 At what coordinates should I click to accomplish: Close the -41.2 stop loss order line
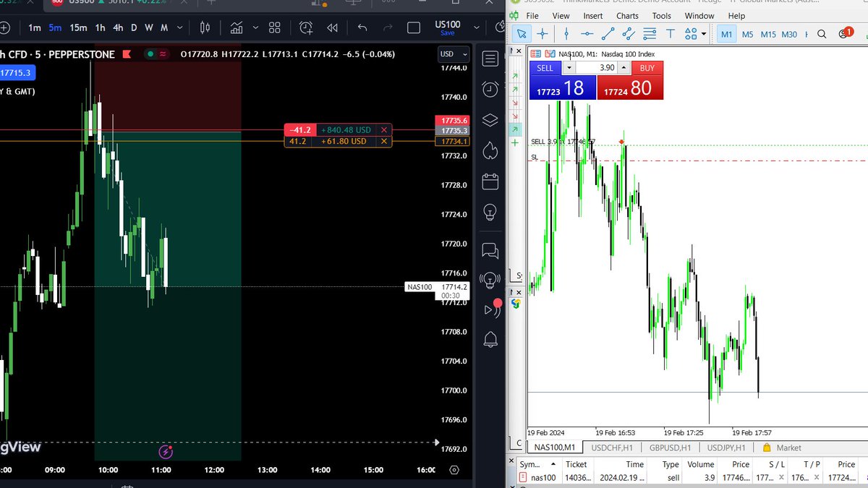pyautogui.click(x=384, y=130)
